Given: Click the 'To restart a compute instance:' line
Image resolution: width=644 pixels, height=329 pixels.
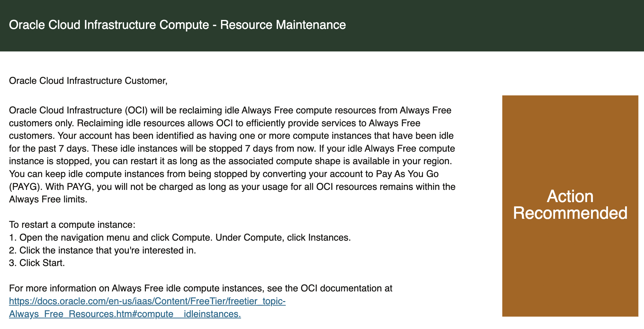Looking at the screenshot, I should [x=72, y=225].
